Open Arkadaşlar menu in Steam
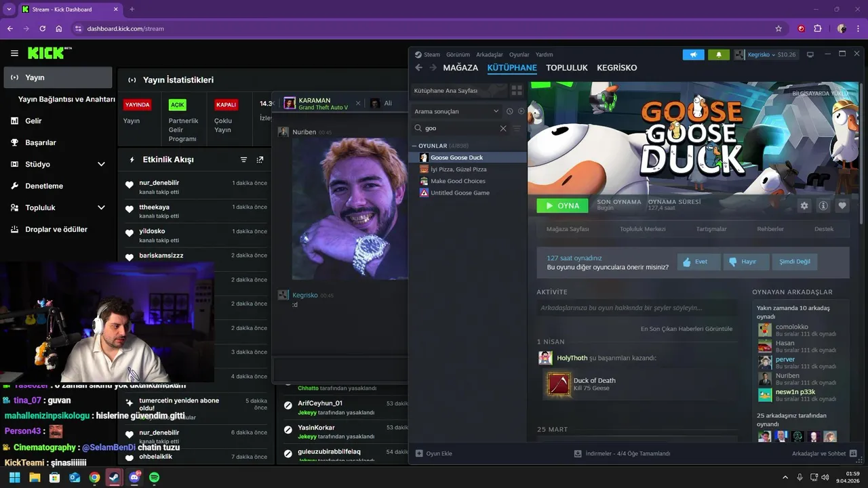The height and width of the screenshot is (488, 868). (x=490, y=54)
